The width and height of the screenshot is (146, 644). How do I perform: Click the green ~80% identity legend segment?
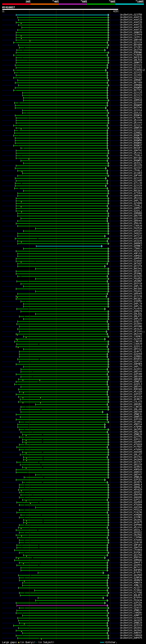click(101, 4)
